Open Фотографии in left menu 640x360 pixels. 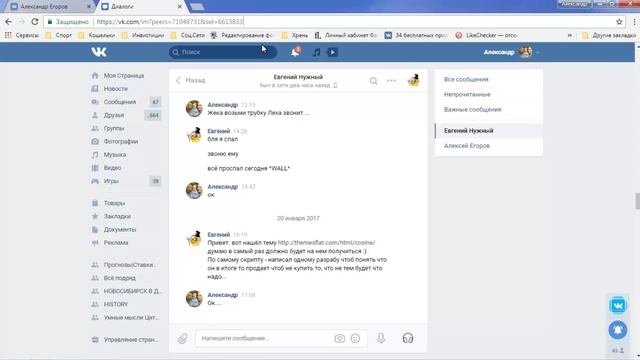[121, 141]
